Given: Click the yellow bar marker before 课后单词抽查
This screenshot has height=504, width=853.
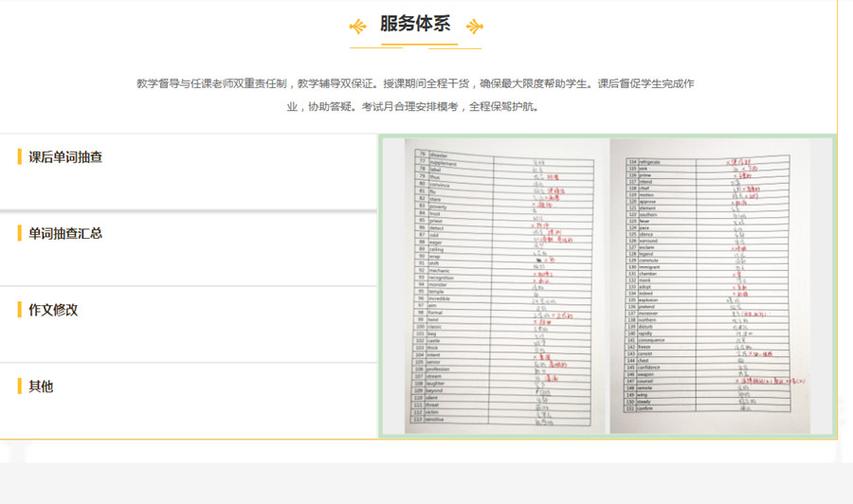Looking at the screenshot, I should click(x=19, y=157).
